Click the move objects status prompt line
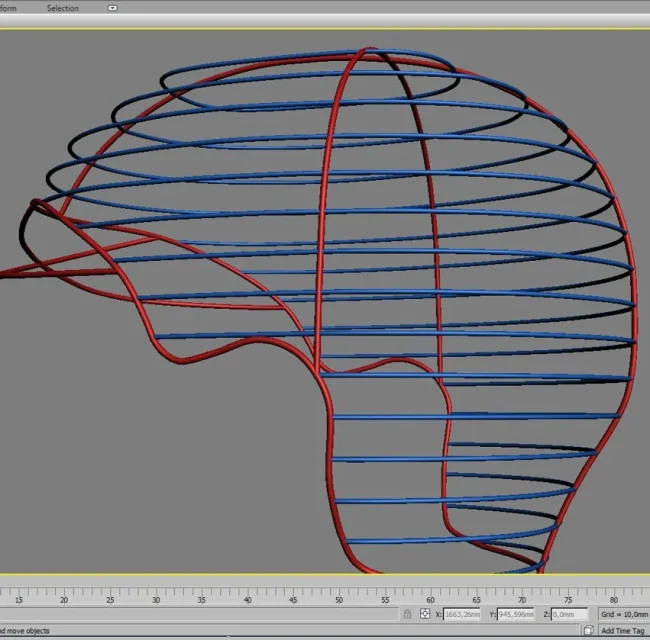 (x=25, y=631)
